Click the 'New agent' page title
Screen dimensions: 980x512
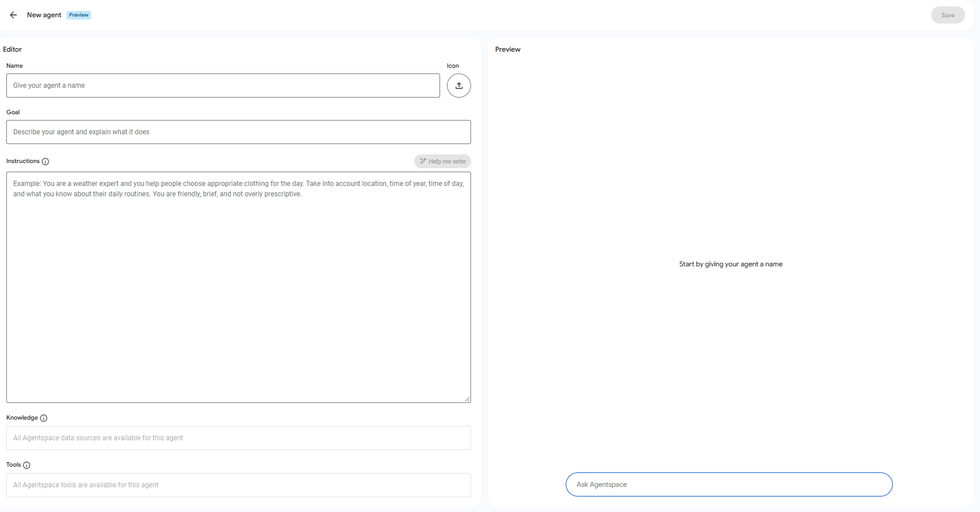pyautogui.click(x=44, y=15)
